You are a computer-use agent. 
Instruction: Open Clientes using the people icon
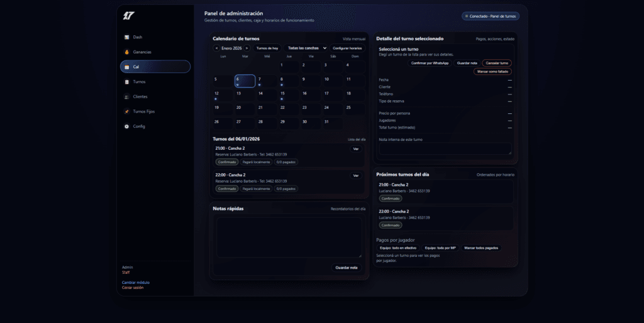pyautogui.click(x=127, y=97)
